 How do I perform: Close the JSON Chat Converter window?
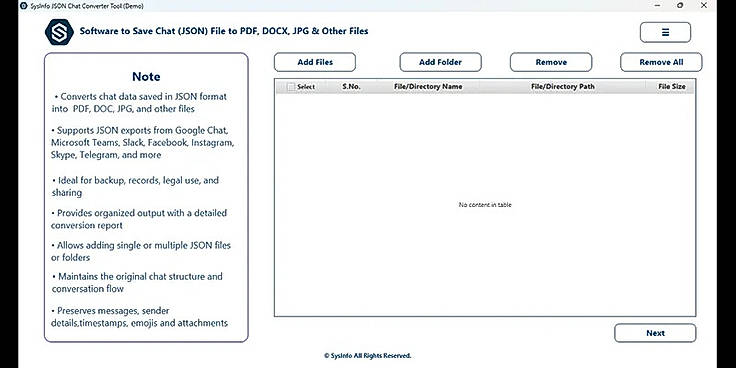[704, 6]
